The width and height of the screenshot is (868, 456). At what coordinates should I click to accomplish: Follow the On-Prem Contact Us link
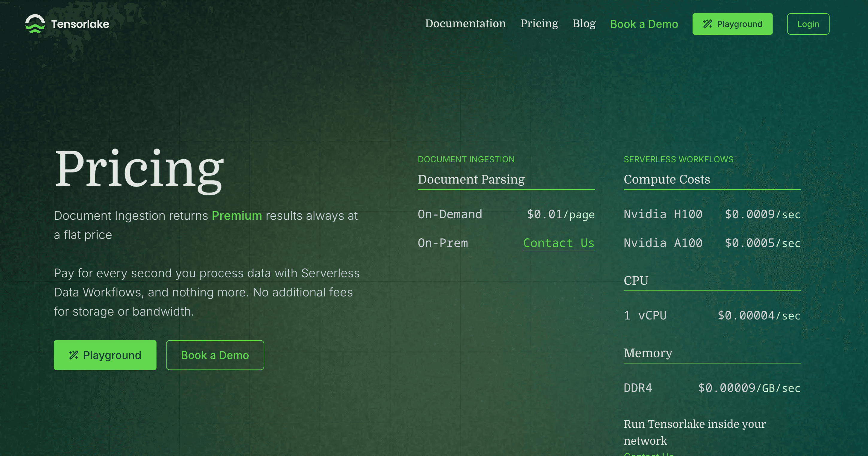click(559, 243)
